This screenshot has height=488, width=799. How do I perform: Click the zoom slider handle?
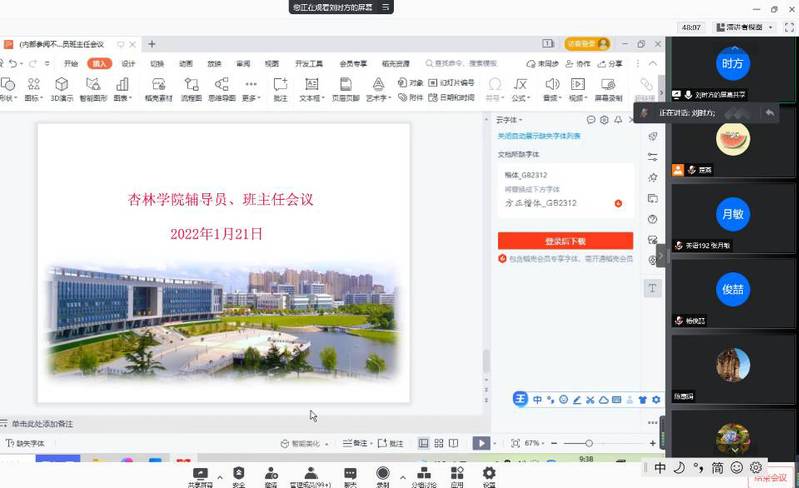[x=589, y=443]
